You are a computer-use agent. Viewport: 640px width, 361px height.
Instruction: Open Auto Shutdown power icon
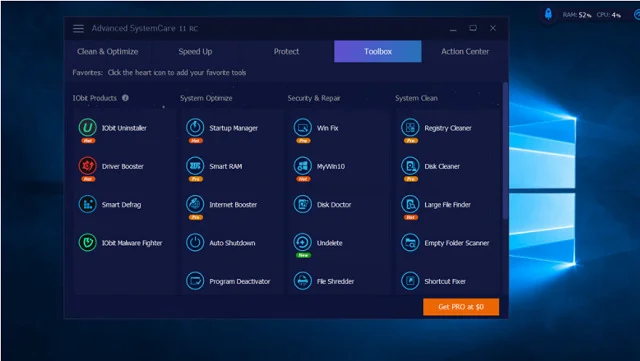(x=195, y=243)
